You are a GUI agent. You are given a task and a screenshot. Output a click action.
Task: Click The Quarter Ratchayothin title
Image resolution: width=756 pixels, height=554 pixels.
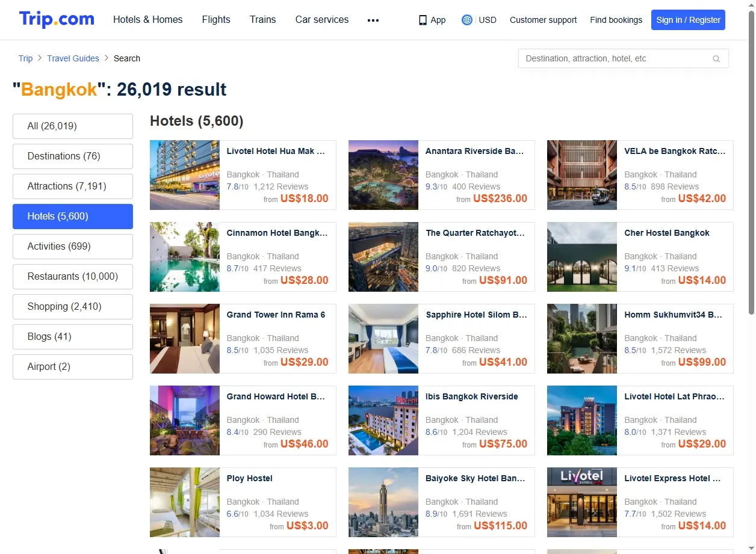click(476, 233)
